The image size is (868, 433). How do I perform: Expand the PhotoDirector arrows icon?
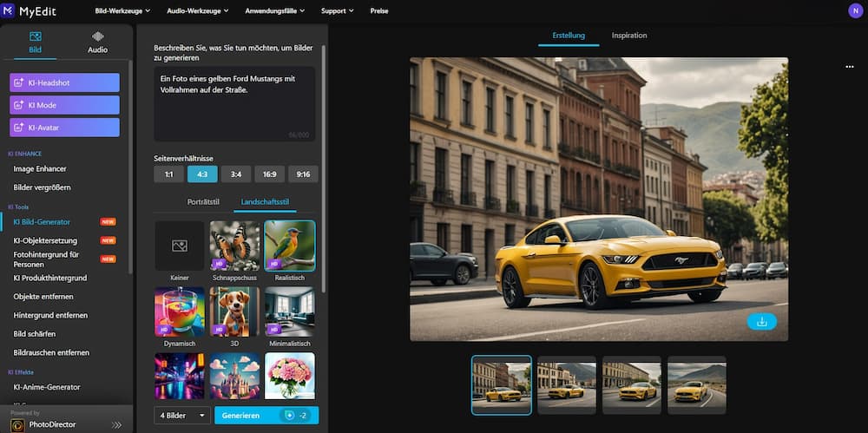117,424
